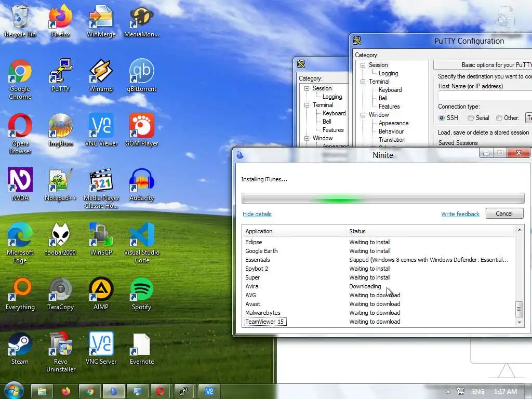Collapse Session node in the back PuTTY window

(x=307, y=88)
